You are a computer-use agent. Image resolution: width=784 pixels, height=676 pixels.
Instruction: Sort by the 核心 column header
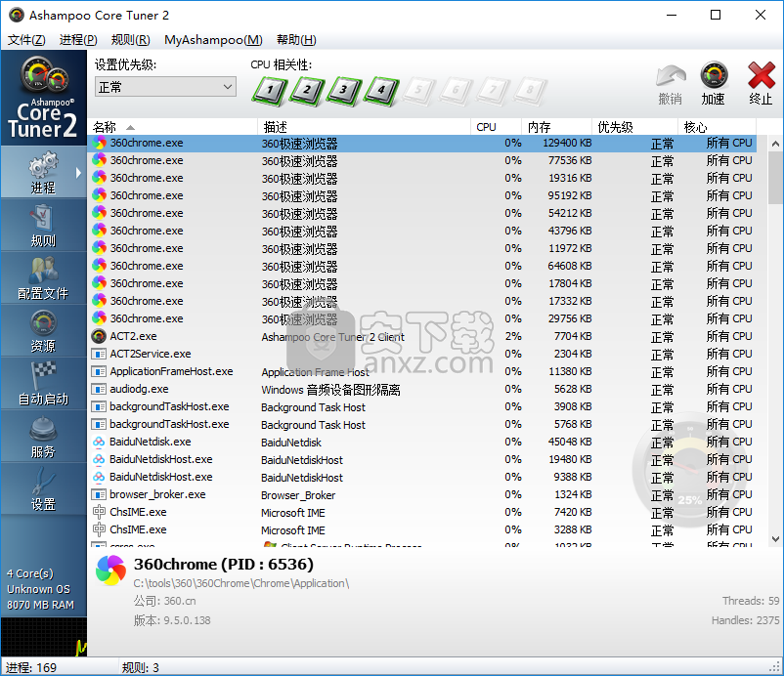pos(718,127)
